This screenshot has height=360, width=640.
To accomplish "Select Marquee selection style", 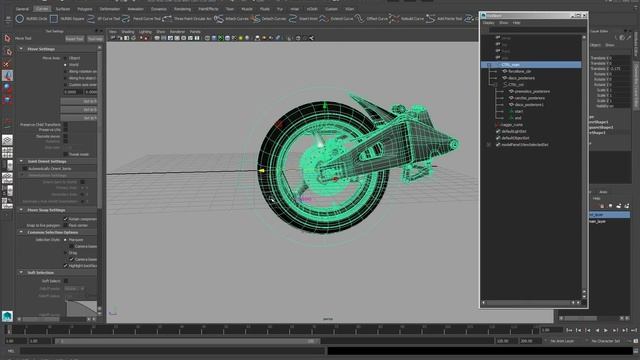I will (65, 240).
